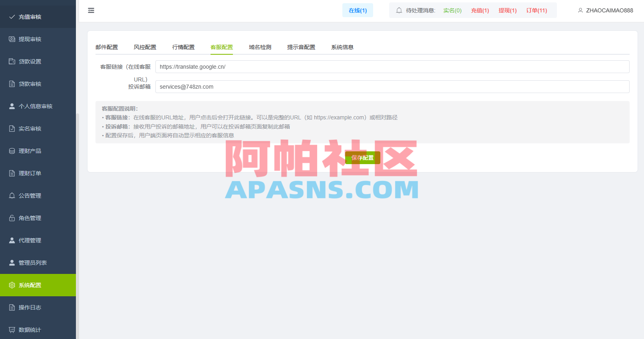This screenshot has width=644, height=339.
Task: Select the 客服配置 tab
Action: (x=222, y=47)
